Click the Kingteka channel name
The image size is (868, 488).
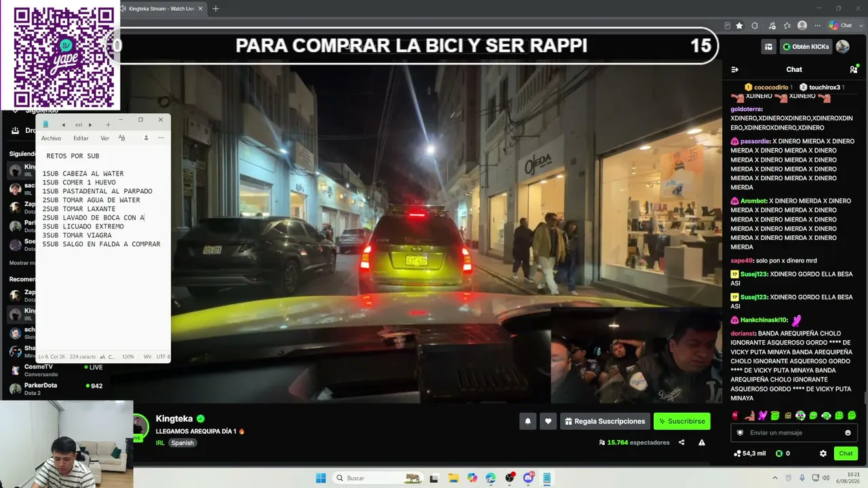[174, 419]
